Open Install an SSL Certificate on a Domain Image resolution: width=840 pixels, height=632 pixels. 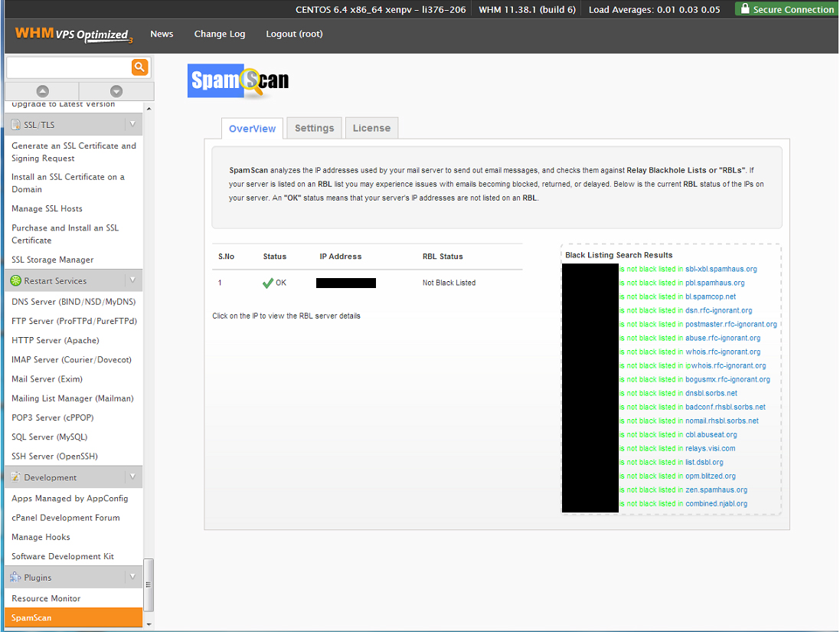tap(68, 183)
